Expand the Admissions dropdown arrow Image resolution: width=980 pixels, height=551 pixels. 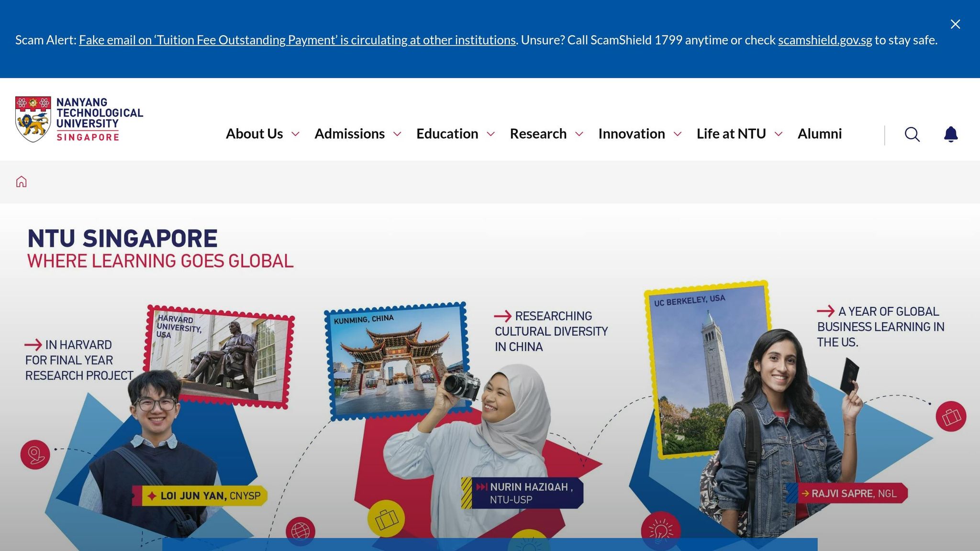click(x=397, y=134)
